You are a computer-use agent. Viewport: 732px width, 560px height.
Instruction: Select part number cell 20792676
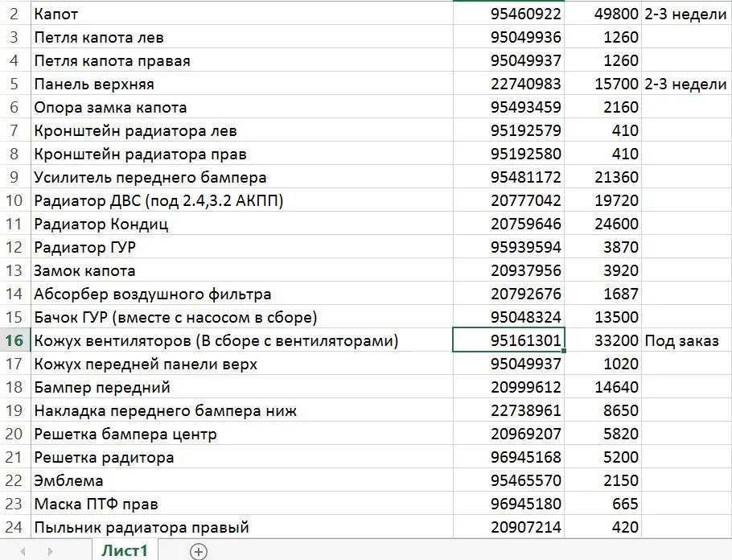tap(509, 294)
